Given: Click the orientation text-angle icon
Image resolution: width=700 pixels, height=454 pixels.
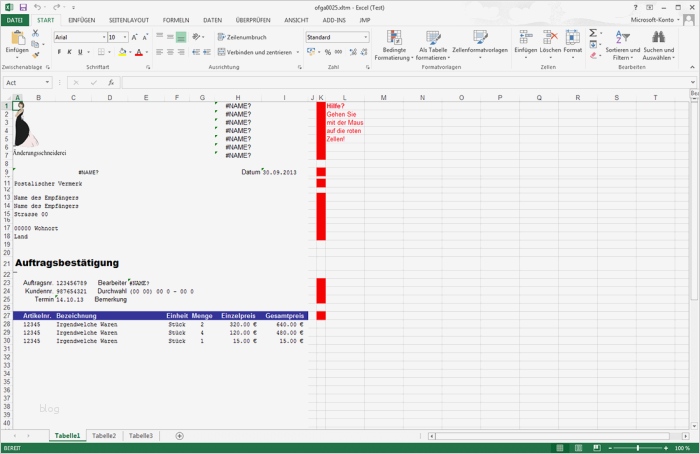Looking at the screenshot, I should point(196,37).
